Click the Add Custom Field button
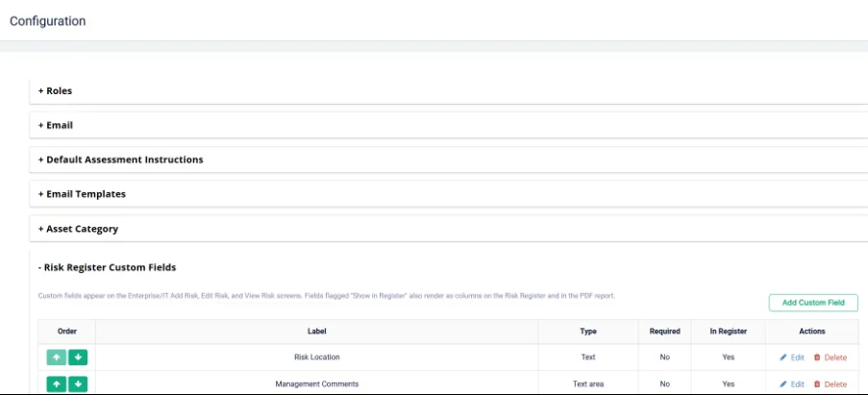Image resolution: width=868 pixels, height=395 pixels. click(x=813, y=303)
